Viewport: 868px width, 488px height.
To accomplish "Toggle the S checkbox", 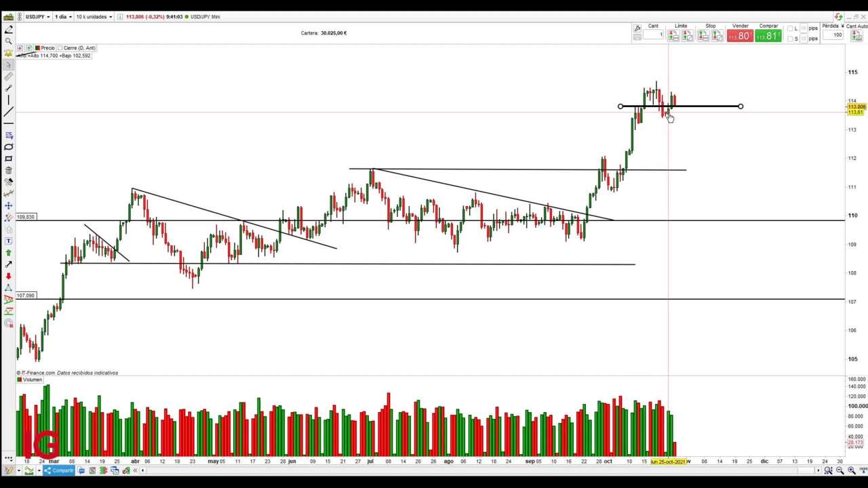I will point(790,39).
